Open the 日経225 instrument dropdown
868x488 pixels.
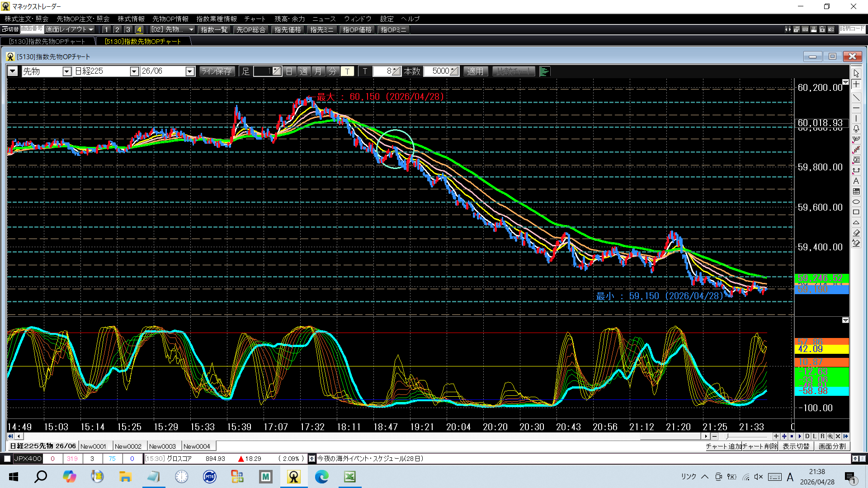[x=134, y=71]
